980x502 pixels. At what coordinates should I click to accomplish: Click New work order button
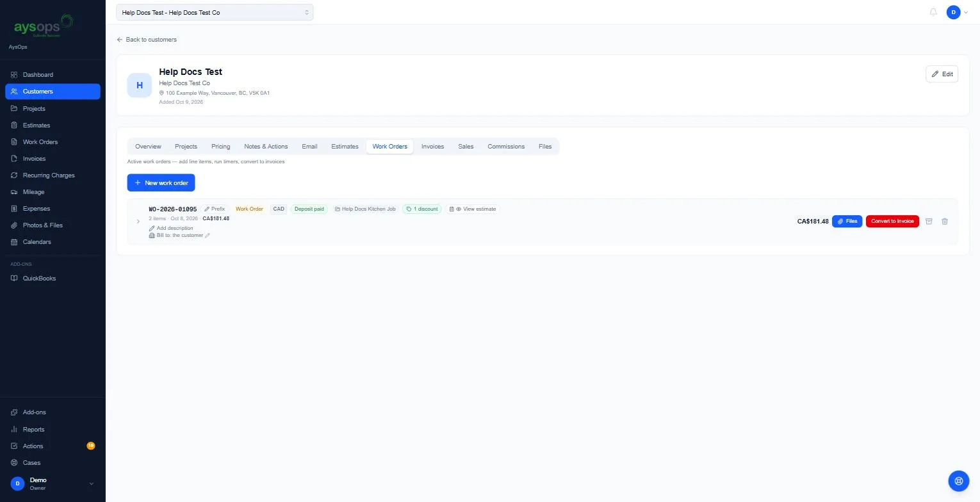coord(161,182)
